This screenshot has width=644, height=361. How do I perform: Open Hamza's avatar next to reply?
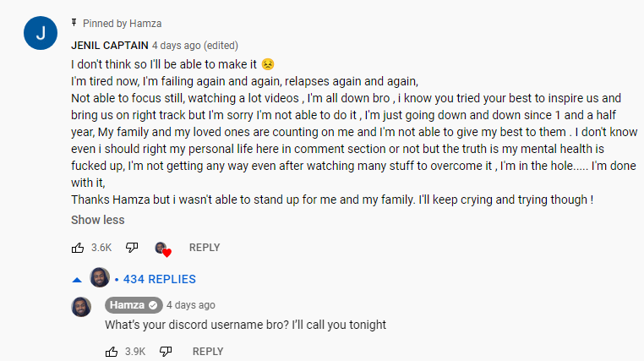pyautogui.click(x=81, y=307)
